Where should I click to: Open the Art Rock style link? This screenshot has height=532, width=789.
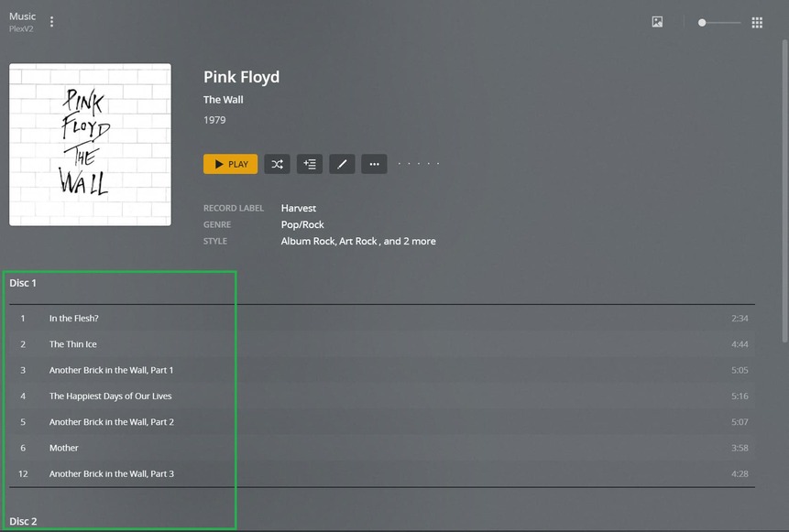(x=357, y=242)
